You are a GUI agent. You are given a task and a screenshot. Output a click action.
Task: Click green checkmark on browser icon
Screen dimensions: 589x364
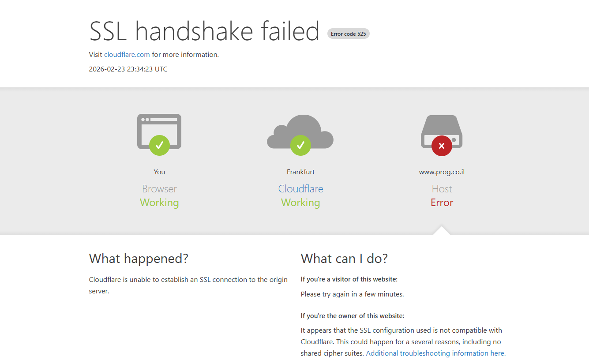pyautogui.click(x=159, y=145)
